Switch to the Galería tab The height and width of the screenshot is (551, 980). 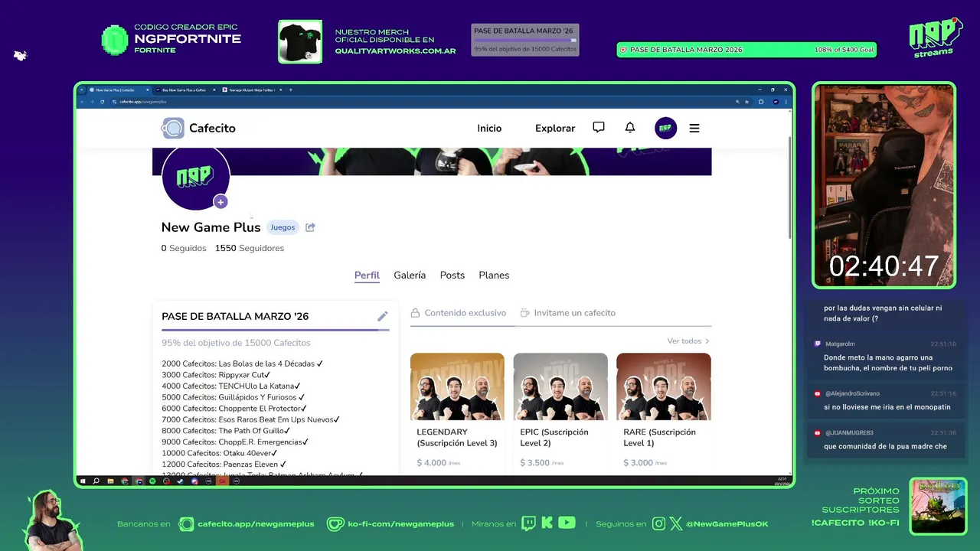[x=410, y=275]
